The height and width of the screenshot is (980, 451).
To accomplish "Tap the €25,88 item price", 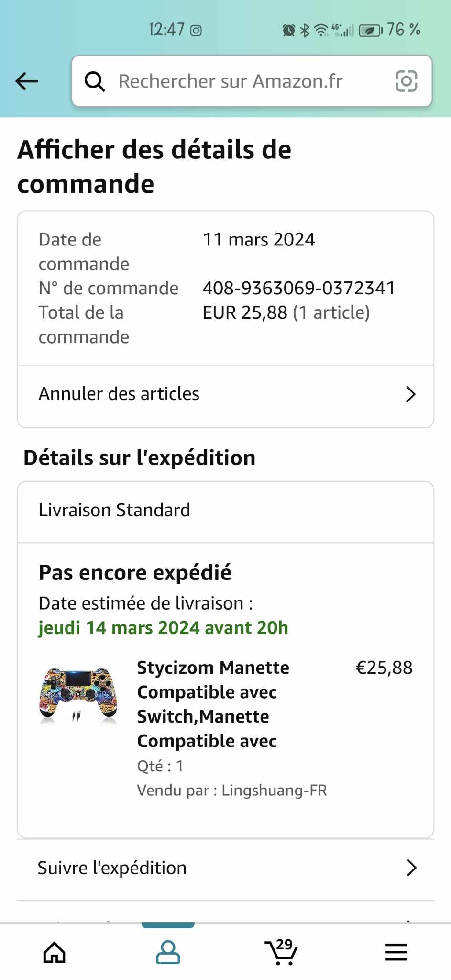I will 384,668.
